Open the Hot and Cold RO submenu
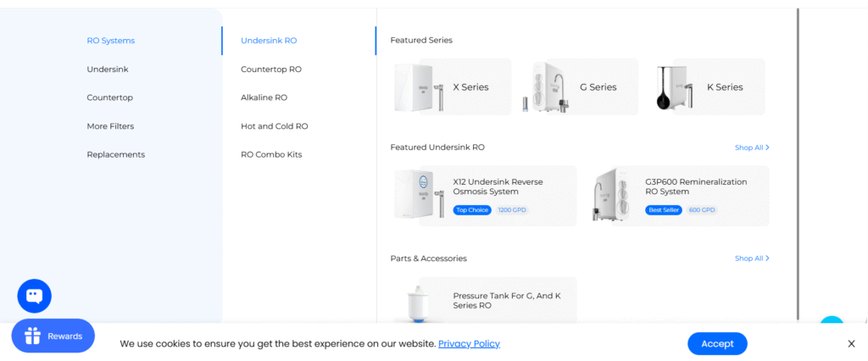 [275, 126]
